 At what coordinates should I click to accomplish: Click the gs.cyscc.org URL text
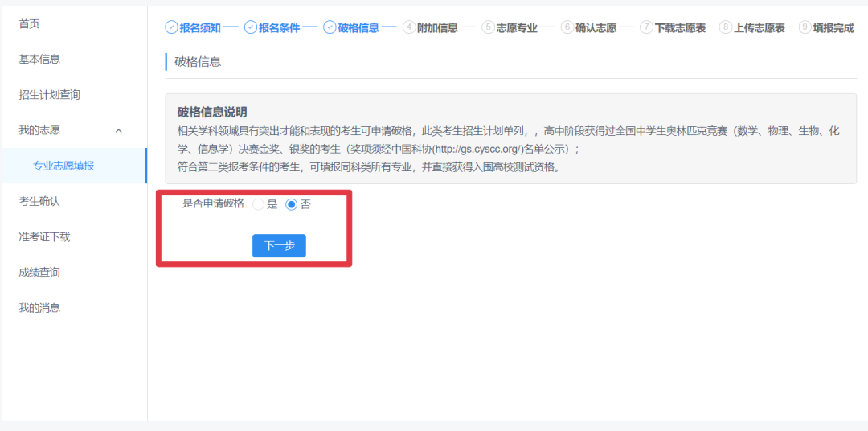click(477, 150)
